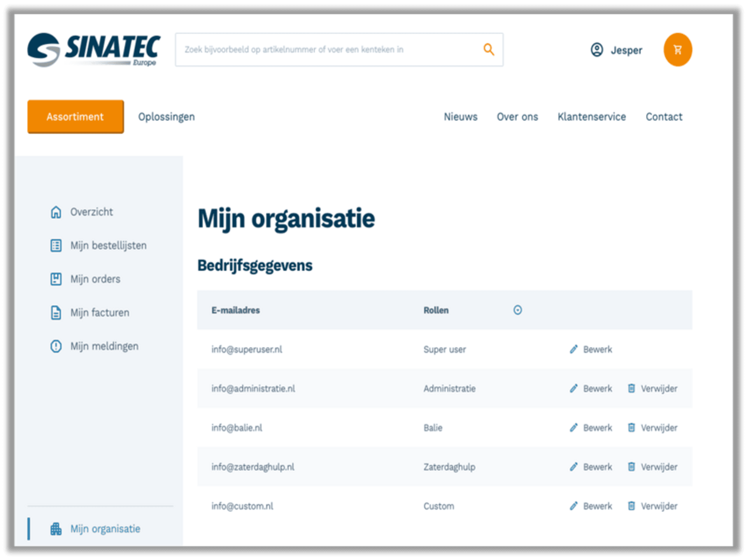
Task: Click the info@custom.nl email cell
Action: [242, 506]
